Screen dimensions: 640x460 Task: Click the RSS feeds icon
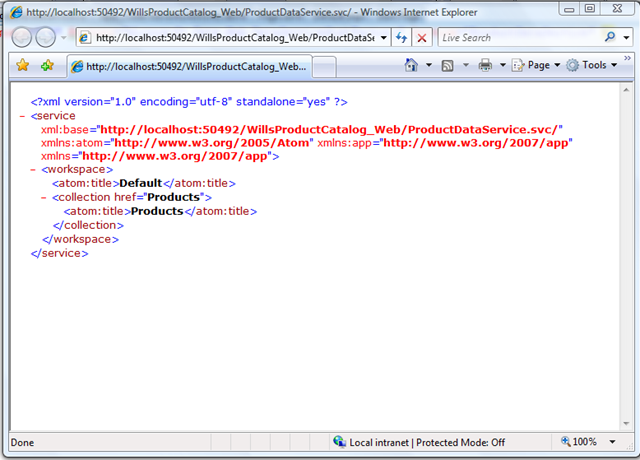[x=448, y=65]
